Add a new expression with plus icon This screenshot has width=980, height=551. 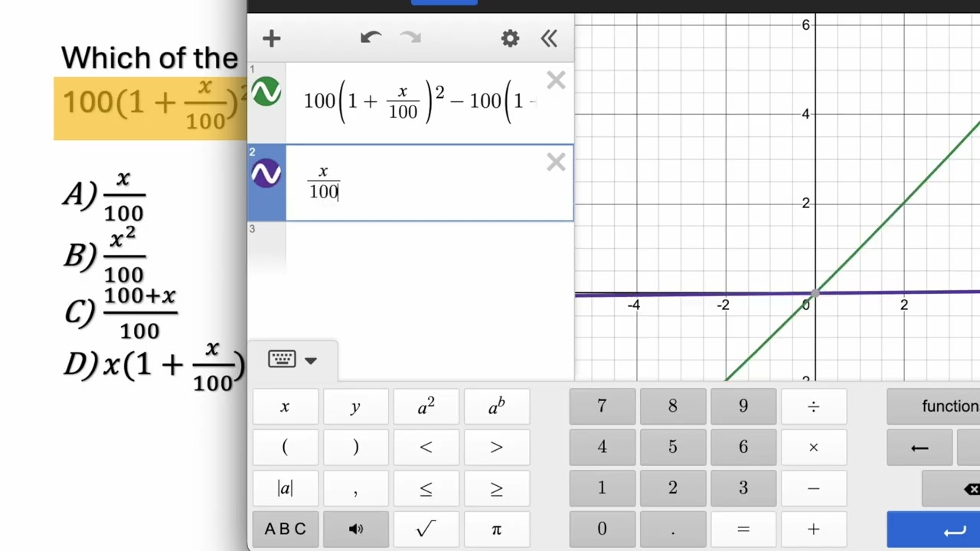coord(271,38)
